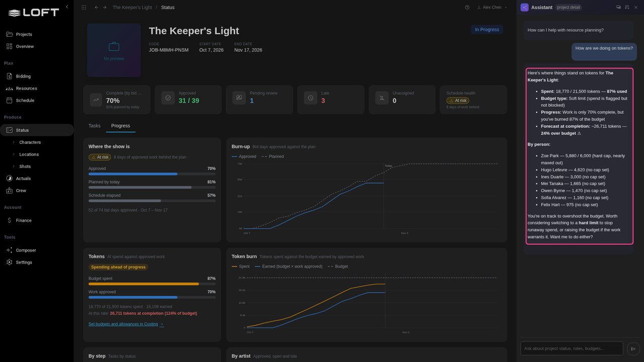Collapse the left sidebar with the chevron
This screenshot has height=362, width=644.
pos(67,7)
